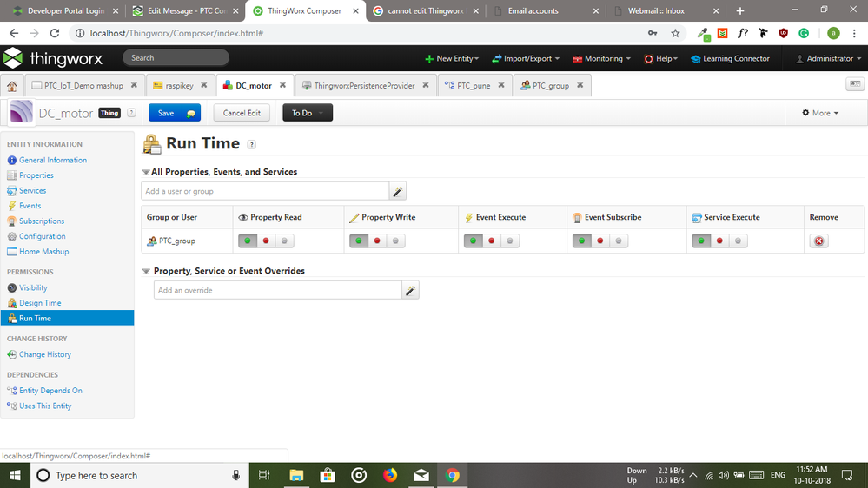This screenshot has width=868, height=488.
Task: Click the Add a user or group field
Action: (x=265, y=191)
